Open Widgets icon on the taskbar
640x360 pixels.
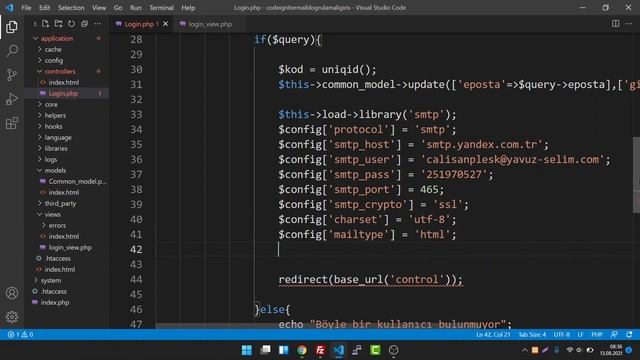click(x=284, y=350)
